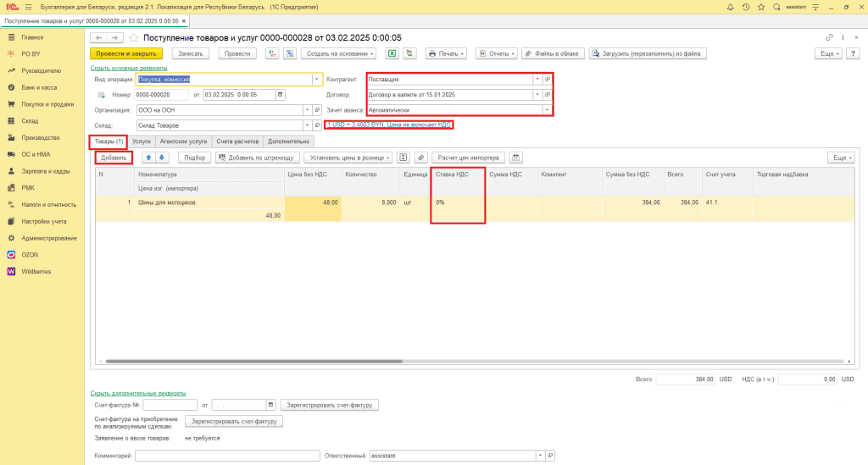Open top toolbar Еще menu
This screenshot has height=465, width=868.
pos(828,53)
